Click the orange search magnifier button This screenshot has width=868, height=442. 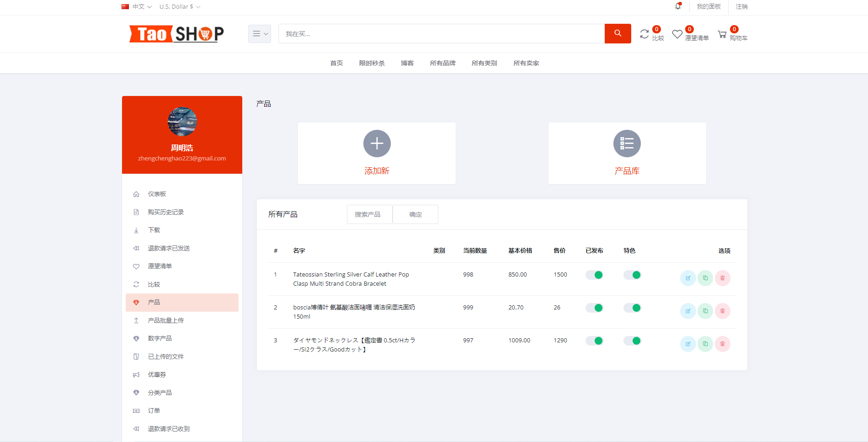(618, 33)
